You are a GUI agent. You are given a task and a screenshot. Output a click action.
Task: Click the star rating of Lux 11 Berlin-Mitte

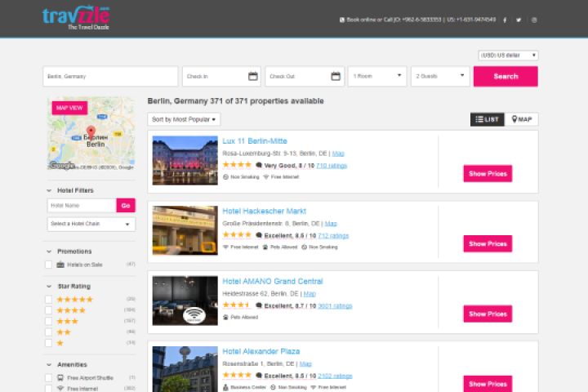coord(237,165)
